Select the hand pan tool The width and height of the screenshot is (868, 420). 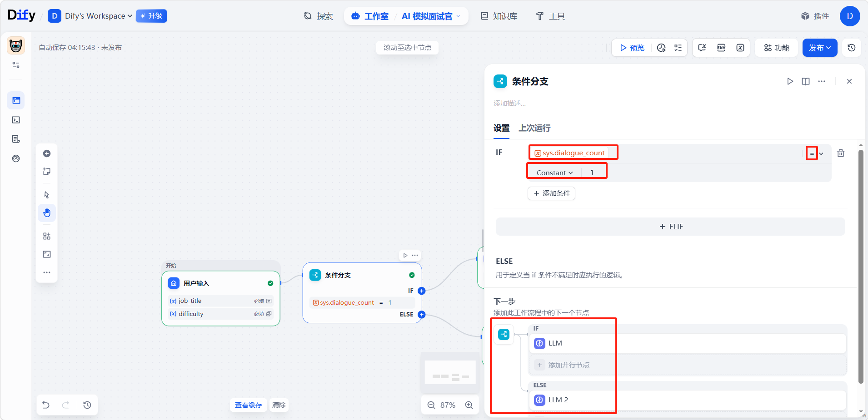pyautogui.click(x=47, y=213)
